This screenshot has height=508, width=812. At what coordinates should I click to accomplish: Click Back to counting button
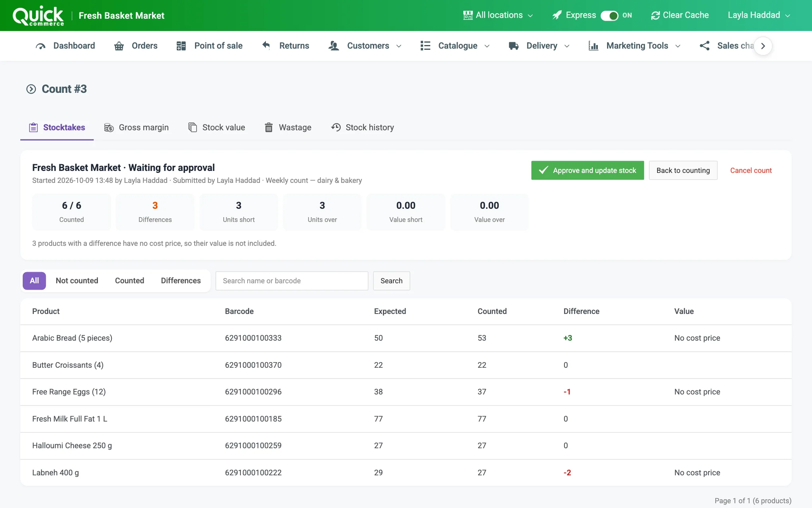683,171
